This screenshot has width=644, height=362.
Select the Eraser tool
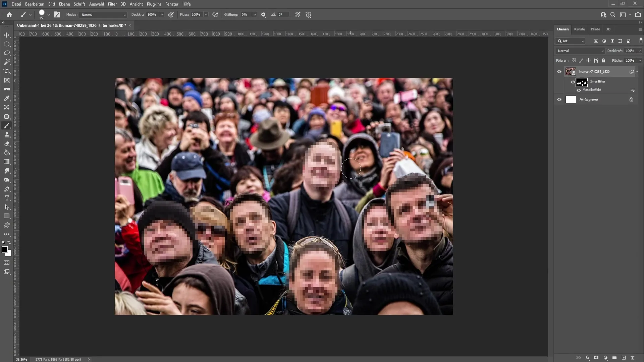pyautogui.click(x=7, y=144)
